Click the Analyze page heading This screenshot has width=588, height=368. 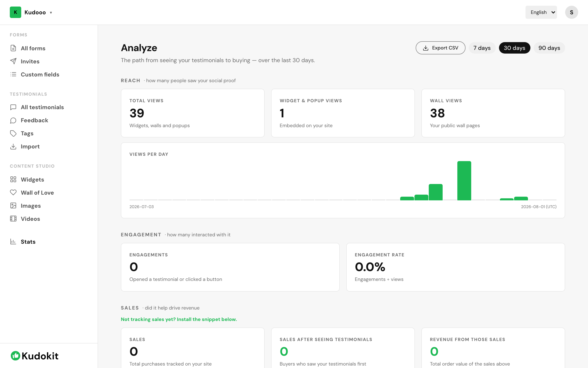click(139, 48)
